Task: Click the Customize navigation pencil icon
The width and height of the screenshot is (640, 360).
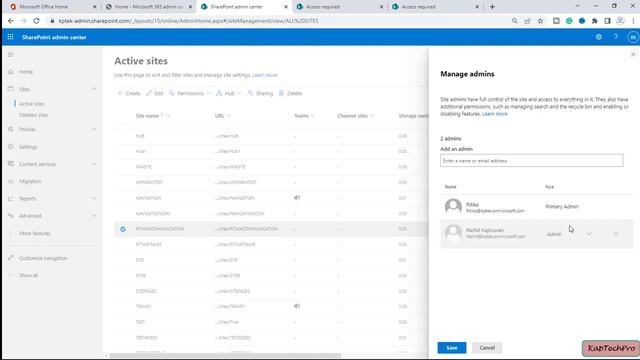Action: tap(11, 258)
